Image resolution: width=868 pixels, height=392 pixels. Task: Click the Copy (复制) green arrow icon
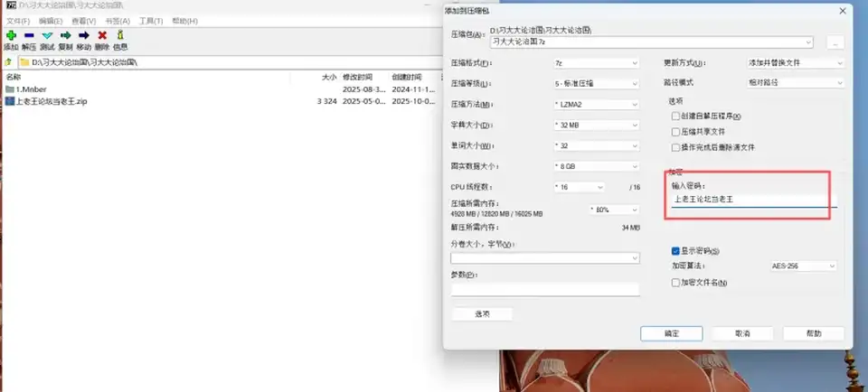(65, 36)
